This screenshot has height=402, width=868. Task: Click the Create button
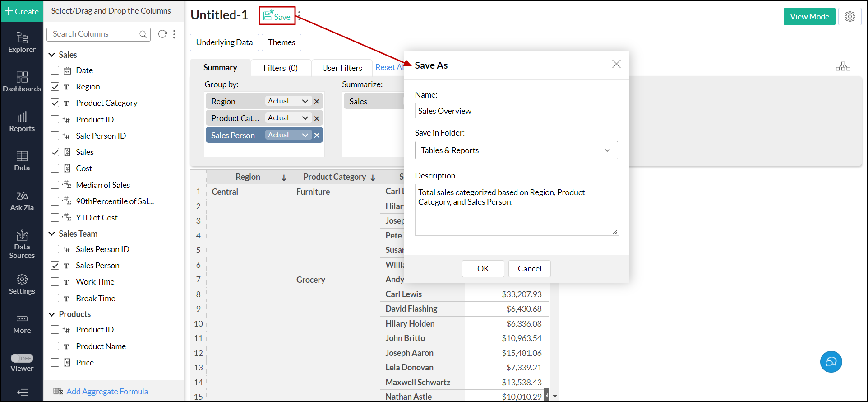[x=22, y=11]
